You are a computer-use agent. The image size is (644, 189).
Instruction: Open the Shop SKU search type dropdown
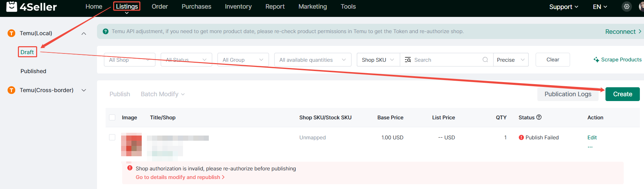pyautogui.click(x=378, y=60)
